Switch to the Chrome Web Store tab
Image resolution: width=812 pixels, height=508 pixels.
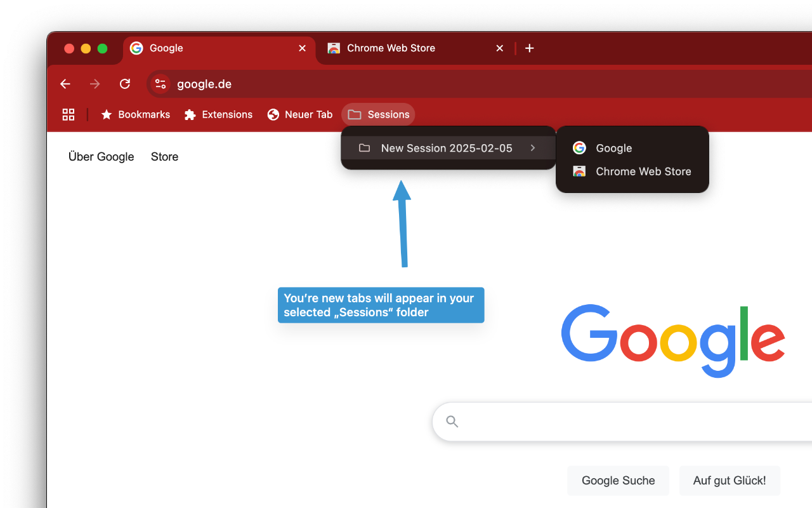coord(406,48)
